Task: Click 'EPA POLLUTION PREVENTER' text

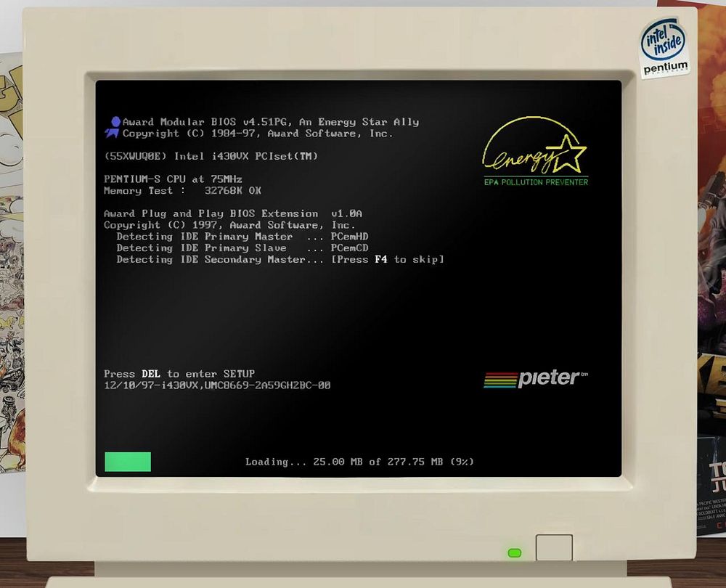Action: 537,182
